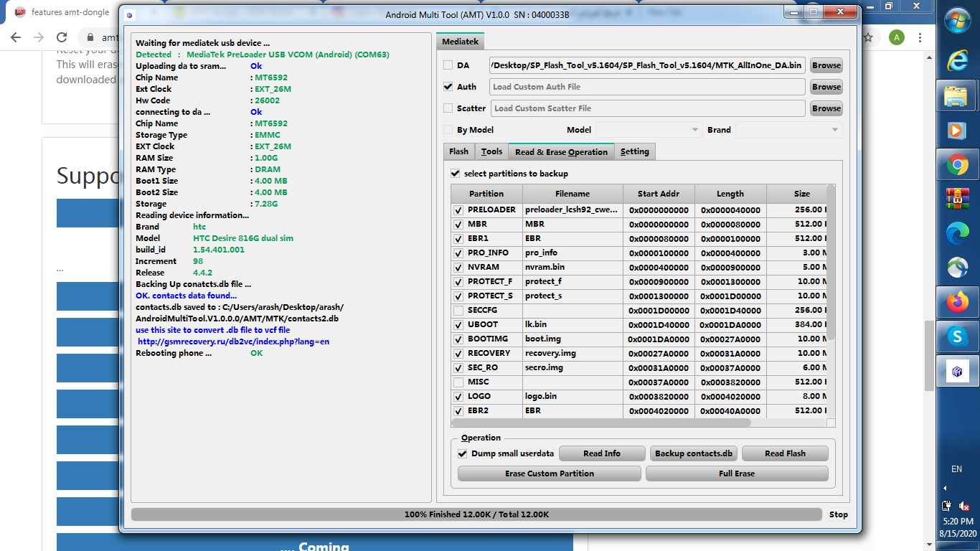980x551 pixels.
Task: Uncheck the Auth checkbox
Action: click(448, 87)
